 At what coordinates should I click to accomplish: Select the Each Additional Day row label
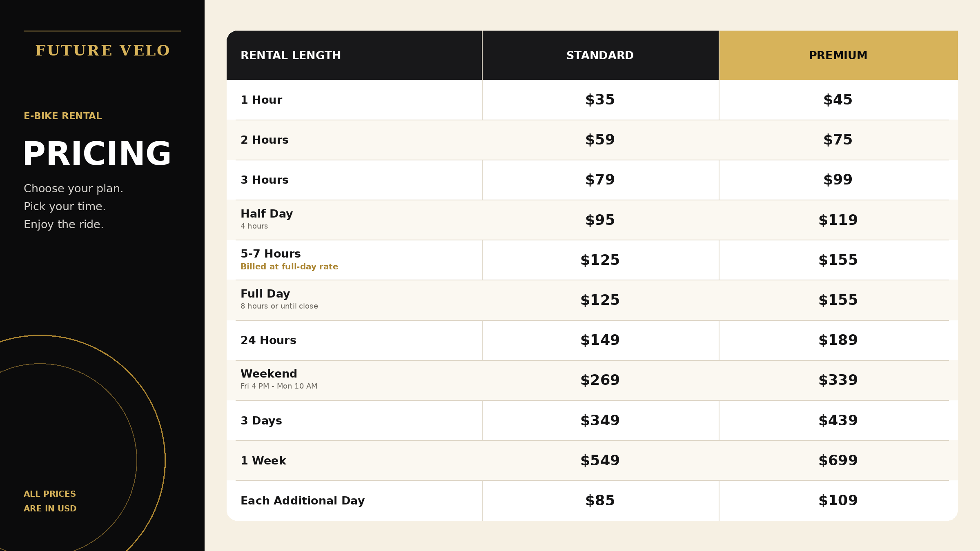[x=303, y=501]
